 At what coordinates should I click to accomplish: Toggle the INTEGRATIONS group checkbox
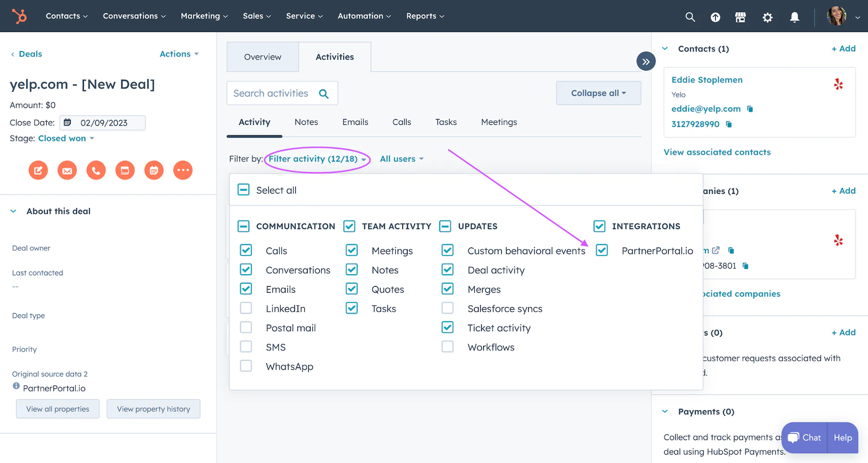599,226
